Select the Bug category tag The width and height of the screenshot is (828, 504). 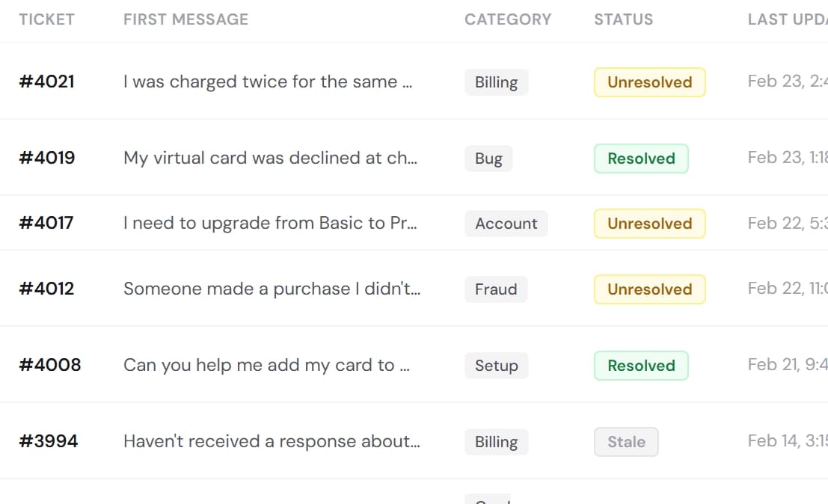[488, 159]
